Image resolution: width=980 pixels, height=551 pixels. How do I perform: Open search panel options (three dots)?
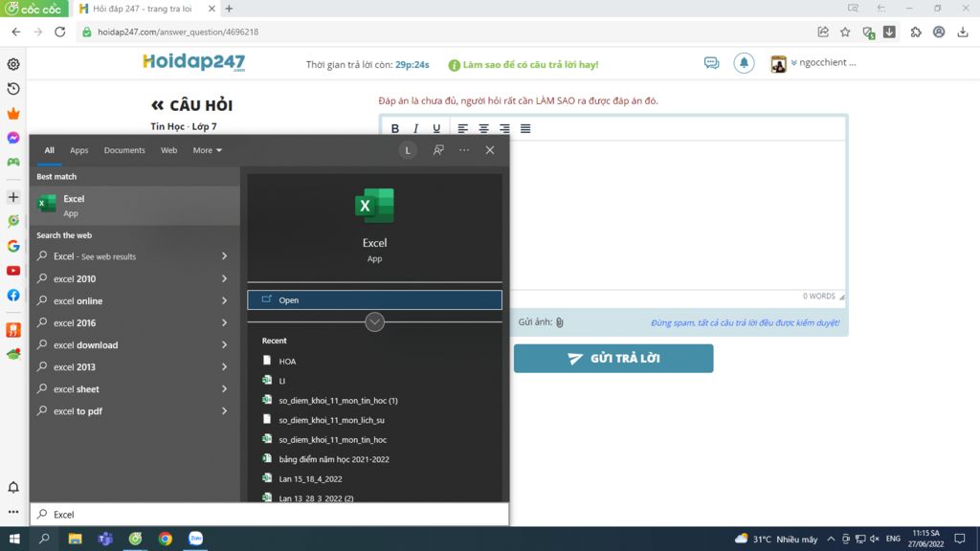[464, 150]
